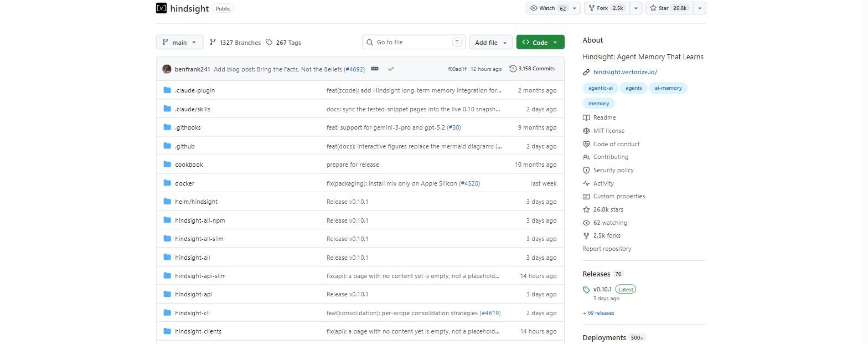
Task: Click the hindsight-all-slim folder icon
Action: pos(167,239)
